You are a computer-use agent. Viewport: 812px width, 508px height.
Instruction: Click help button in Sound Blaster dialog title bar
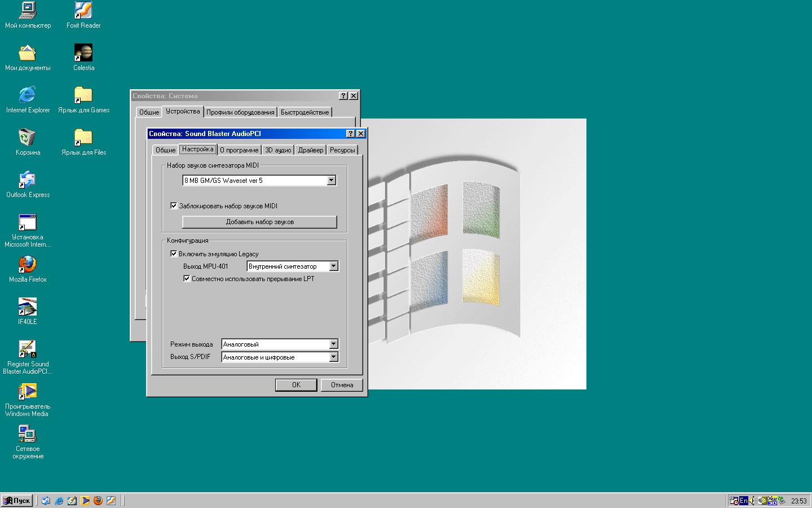(x=351, y=134)
